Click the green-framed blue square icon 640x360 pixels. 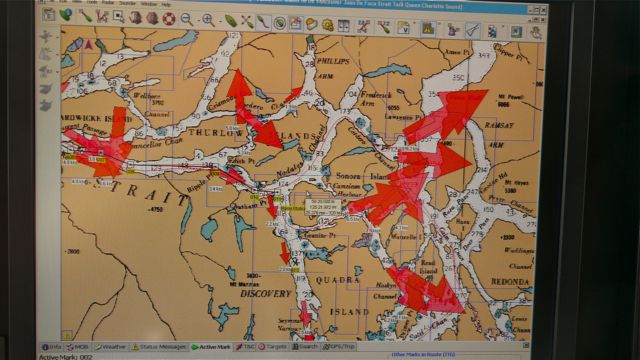[x=516, y=32]
